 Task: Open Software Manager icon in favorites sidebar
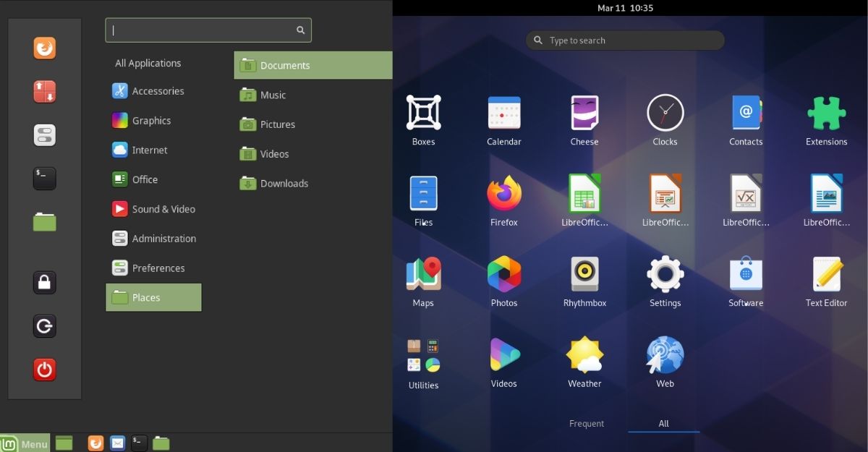pyautogui.click(x=45, y=92)
